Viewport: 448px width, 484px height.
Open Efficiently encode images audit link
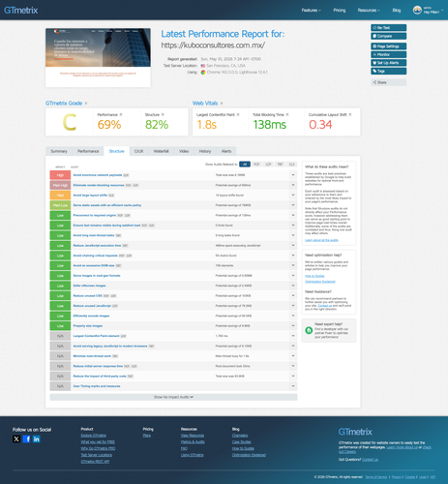click(x=91, y=316)
